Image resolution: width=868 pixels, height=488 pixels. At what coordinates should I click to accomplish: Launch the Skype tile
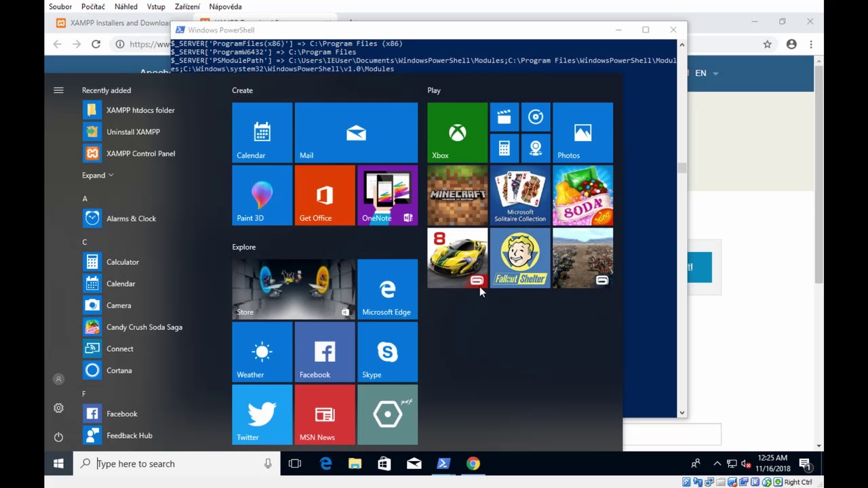click(387, 352)
